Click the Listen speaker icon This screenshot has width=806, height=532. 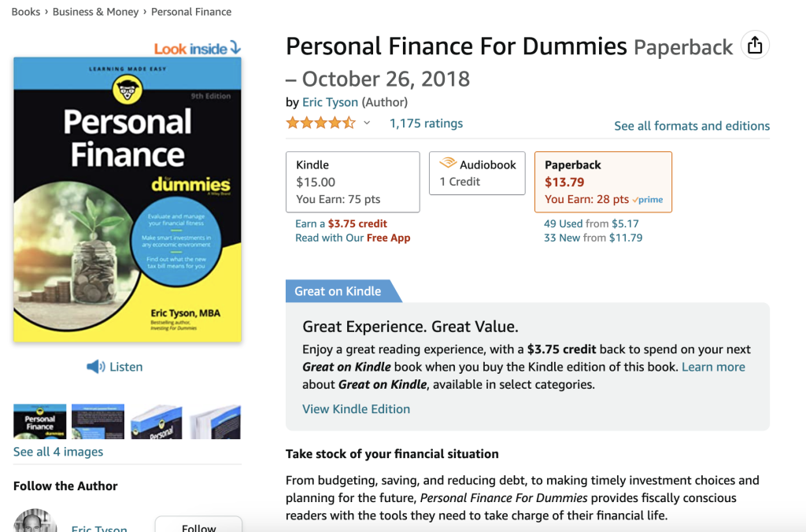click(94, 366)
